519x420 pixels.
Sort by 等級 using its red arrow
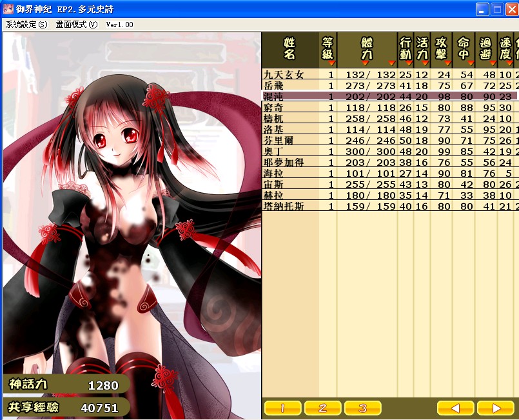click(x=332, y=63)
